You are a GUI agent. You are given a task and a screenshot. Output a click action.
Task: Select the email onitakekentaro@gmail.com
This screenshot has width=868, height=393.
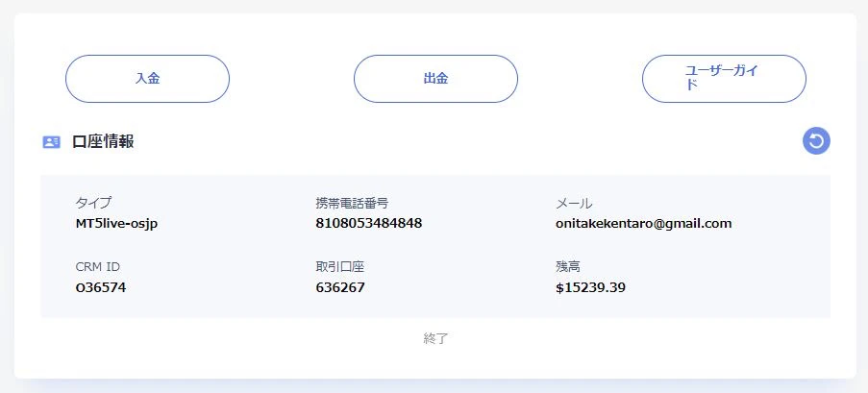643,224
